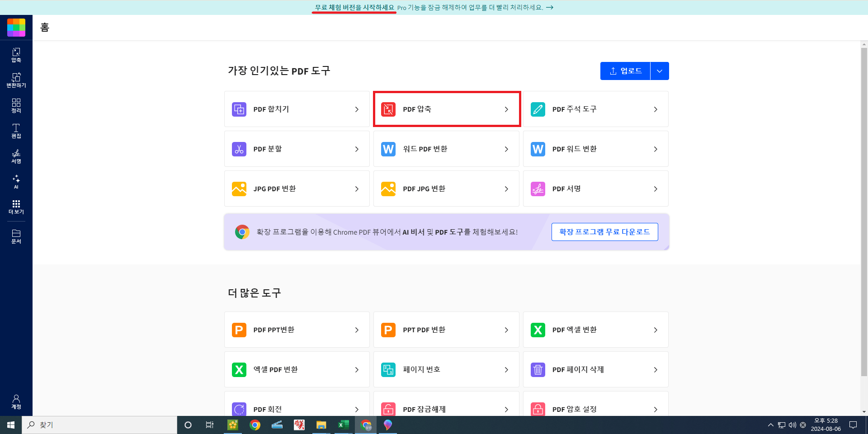Click the 워드 PDF 변환 Word icon
Image resolution: width=868 pixels, height=434 pixels.
[x=388, y=149]
